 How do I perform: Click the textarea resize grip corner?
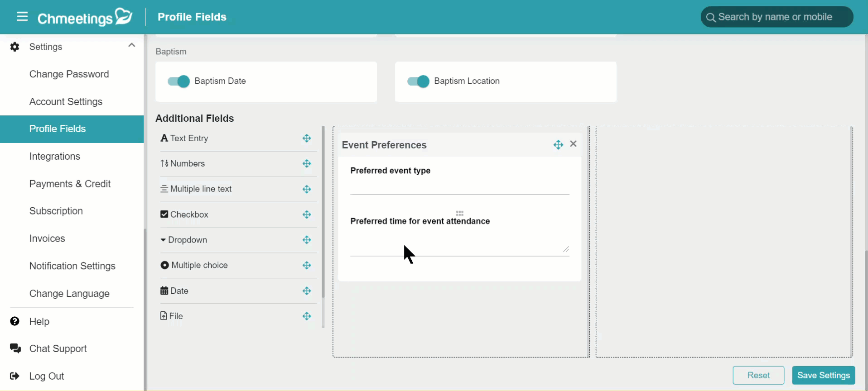tap(566, 249)
